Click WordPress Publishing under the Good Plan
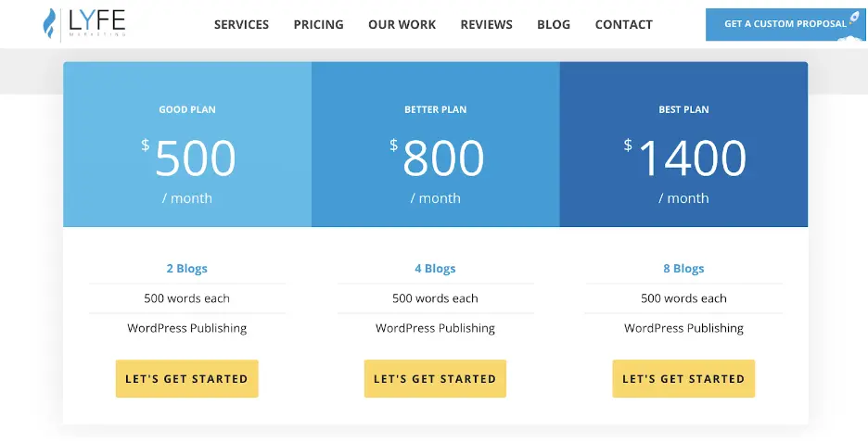 coord(186,328)
